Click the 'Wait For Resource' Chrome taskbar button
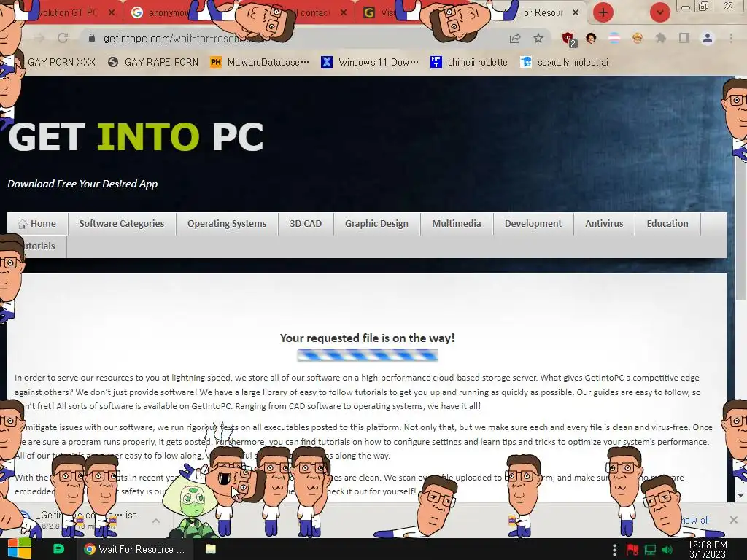This screenshot has width=747, height=560. point(135,549)
